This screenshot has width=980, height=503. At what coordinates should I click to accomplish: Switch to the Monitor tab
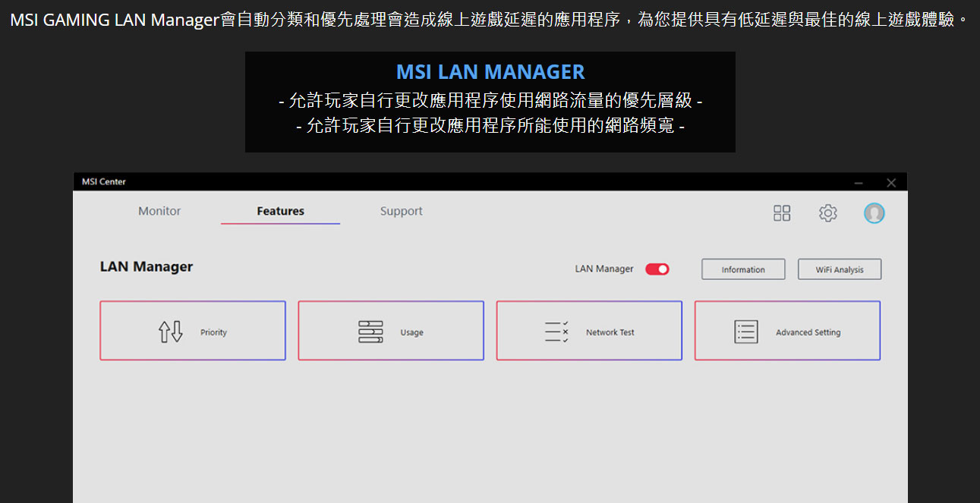click(x=159, y=212)
